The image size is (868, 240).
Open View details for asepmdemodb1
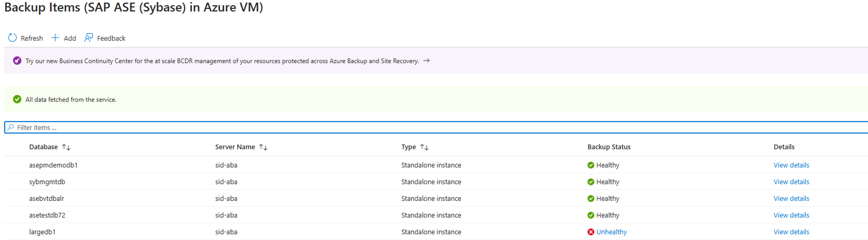791,165
